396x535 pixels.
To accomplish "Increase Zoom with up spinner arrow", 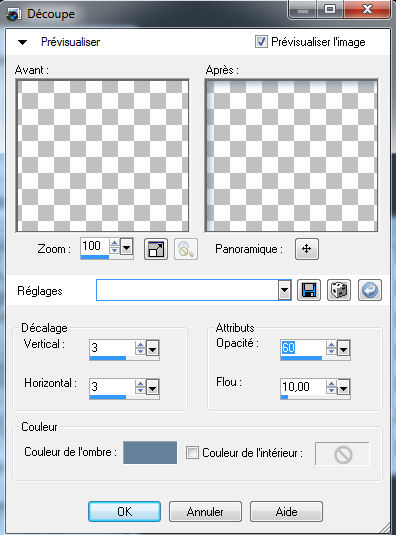I will click(114, 243).
